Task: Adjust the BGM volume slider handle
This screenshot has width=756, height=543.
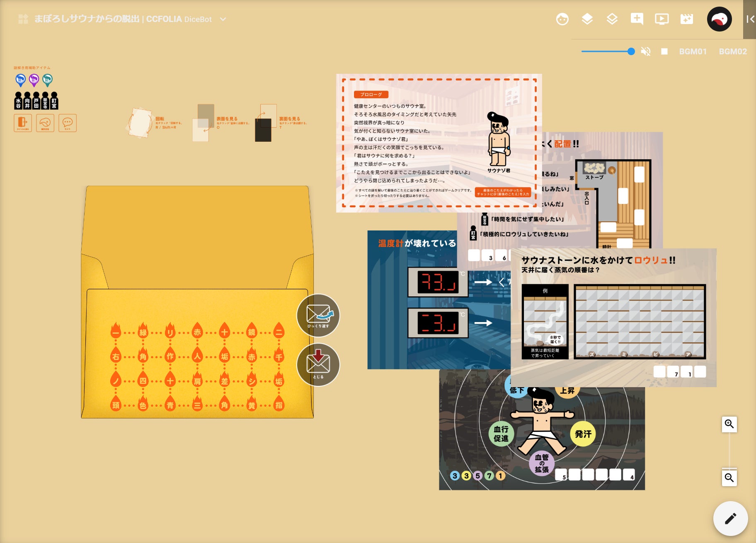Action: click(x=631, y=51)
